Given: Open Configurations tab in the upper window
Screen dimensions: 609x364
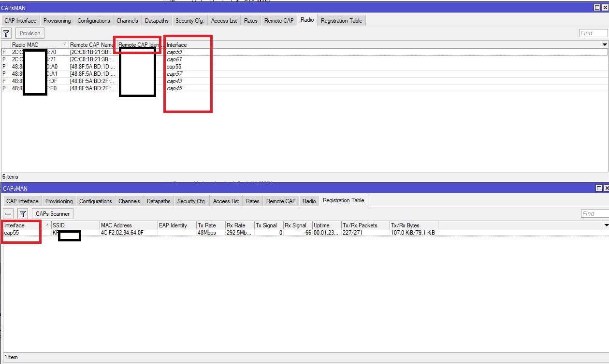Looking at the screenshot, I should coord(94,21).
